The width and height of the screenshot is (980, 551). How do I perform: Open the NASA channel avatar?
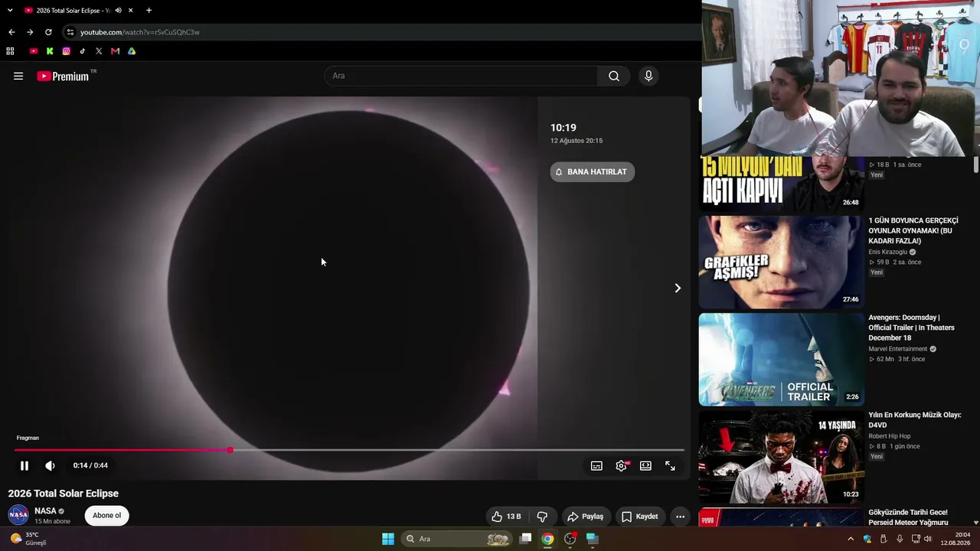tap(18, 515)
